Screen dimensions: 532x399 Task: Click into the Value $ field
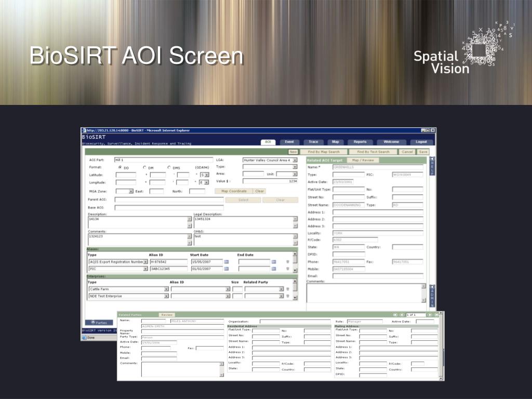(270, 181)
